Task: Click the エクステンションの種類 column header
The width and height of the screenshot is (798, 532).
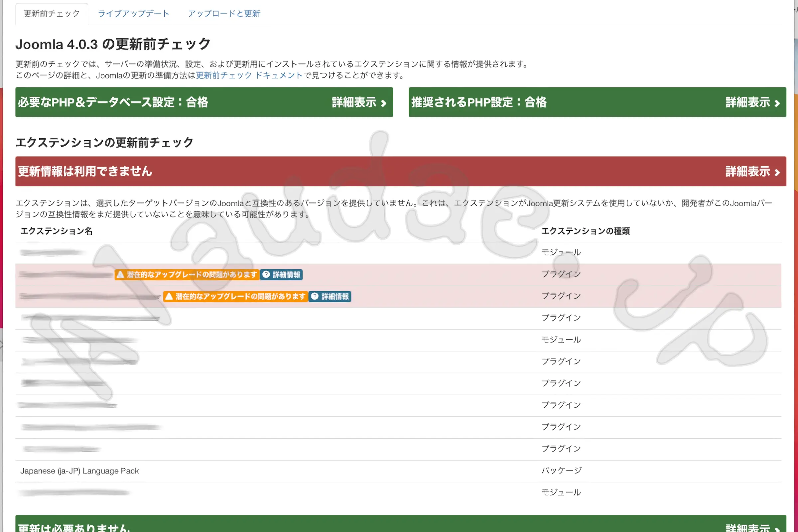Action: [x=585, y=231]
